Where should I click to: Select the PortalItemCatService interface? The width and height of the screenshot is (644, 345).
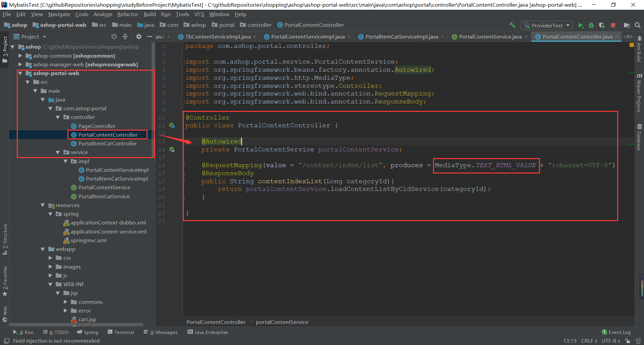tap(104, 197)
